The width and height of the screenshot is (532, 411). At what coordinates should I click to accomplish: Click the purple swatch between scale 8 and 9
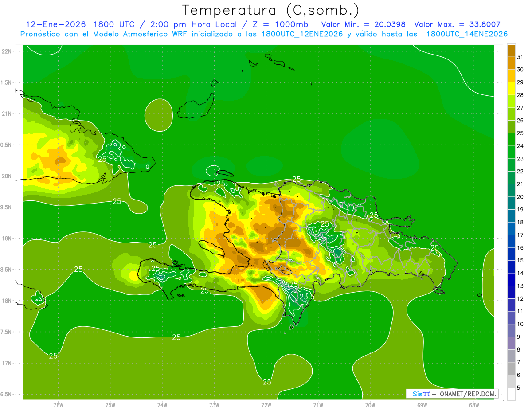click(x=511, y=343)
